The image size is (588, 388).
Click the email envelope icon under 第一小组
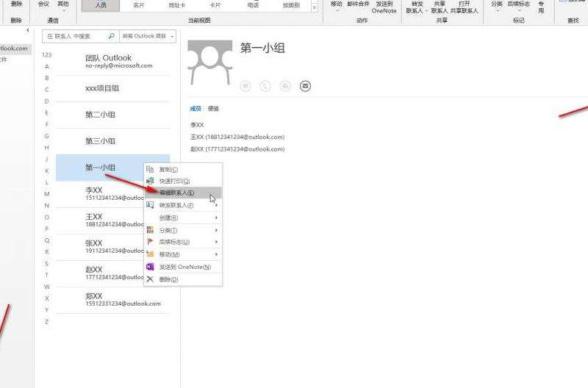pos(306,86)
